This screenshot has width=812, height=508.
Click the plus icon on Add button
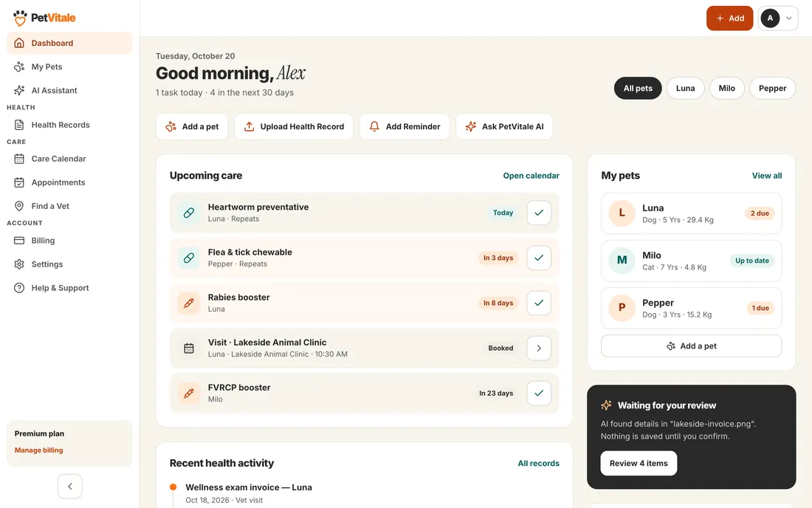pyautogui.click(x=720, y=18)
